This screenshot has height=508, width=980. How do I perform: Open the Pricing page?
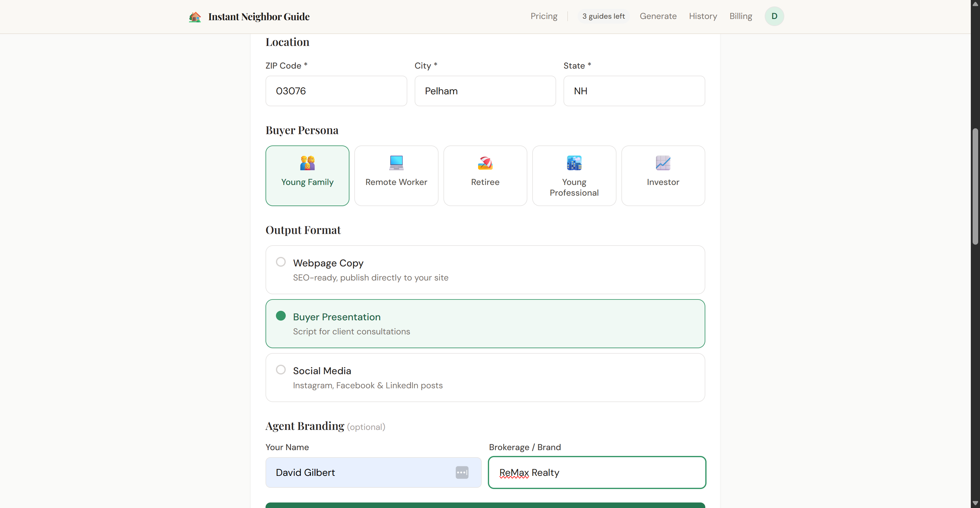point(544,16)
